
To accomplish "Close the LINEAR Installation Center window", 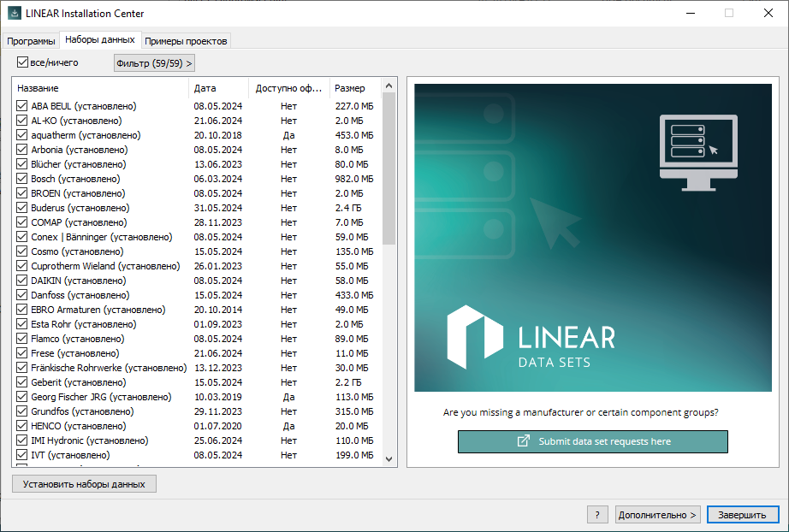I will 768,13.
